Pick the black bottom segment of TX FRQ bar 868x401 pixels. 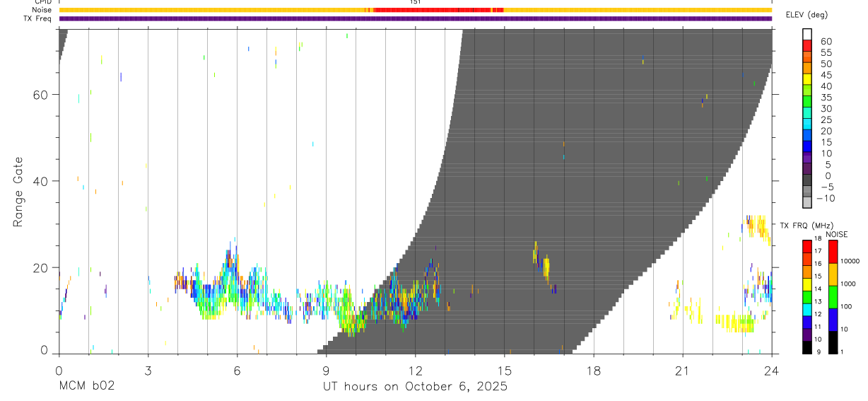click(x=807, y=347)
